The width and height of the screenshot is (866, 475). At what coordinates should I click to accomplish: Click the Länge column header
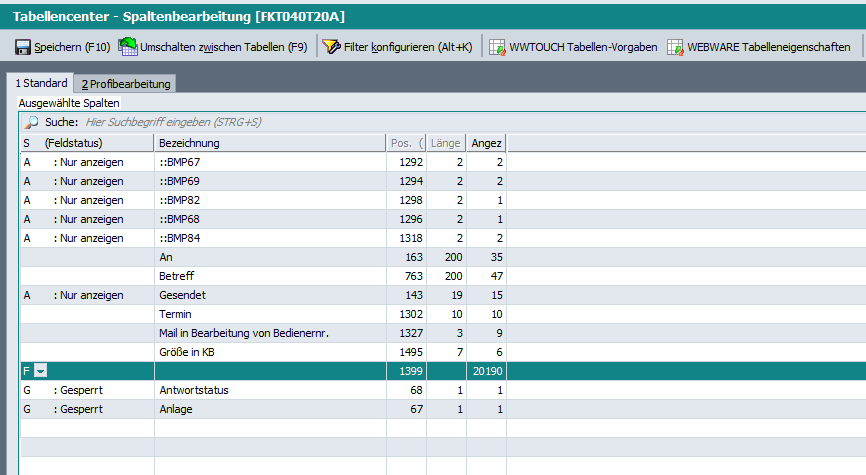pyautogui.click(x=445, y=143)
